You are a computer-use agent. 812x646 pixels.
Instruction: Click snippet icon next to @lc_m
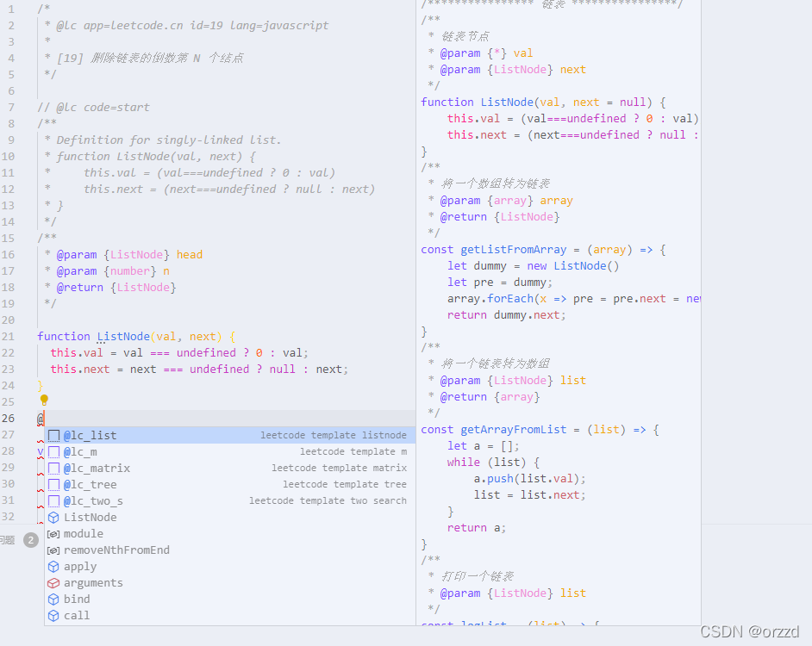click(x=53, y=452)
